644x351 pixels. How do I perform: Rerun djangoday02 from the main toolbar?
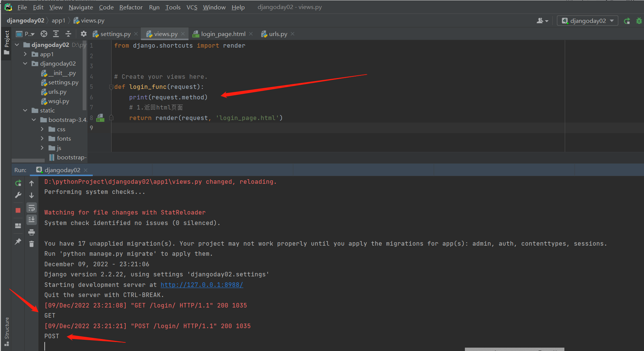point(627,21)
